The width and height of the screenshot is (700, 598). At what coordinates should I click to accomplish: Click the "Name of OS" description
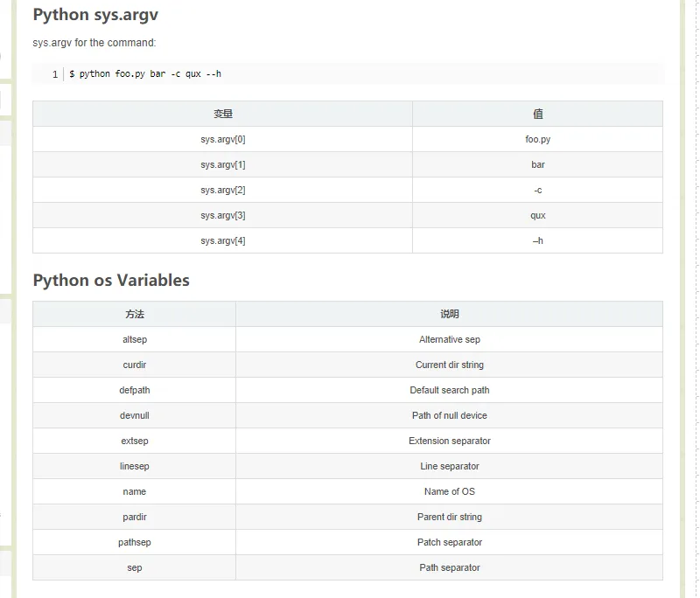coord(449,491)
